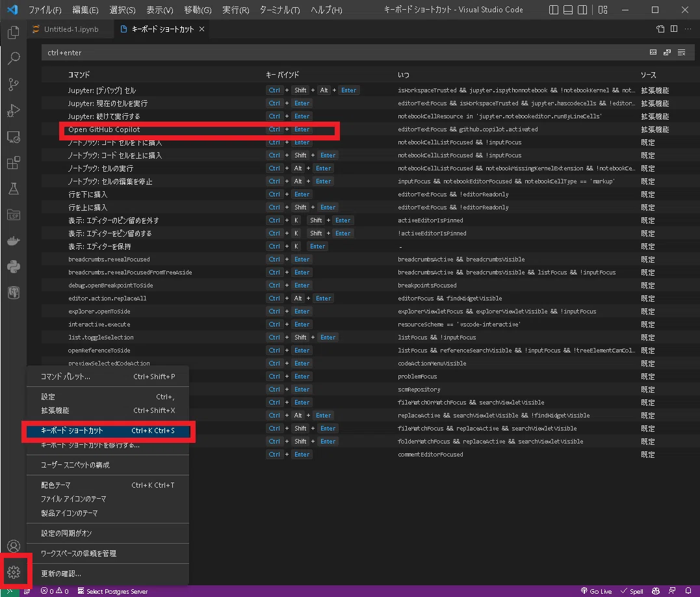This screenshot has height=597, width=700.
Task: Open the ファイル(F) menu
Action: (x=45, y=10)
